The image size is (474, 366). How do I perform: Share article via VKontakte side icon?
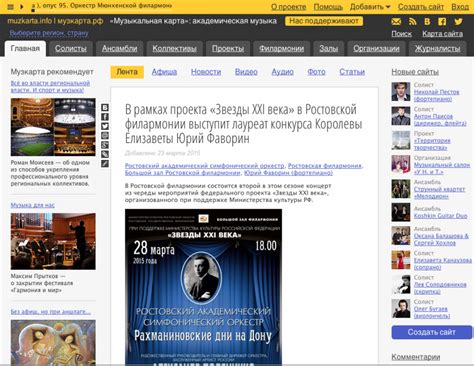click(105, 107)
